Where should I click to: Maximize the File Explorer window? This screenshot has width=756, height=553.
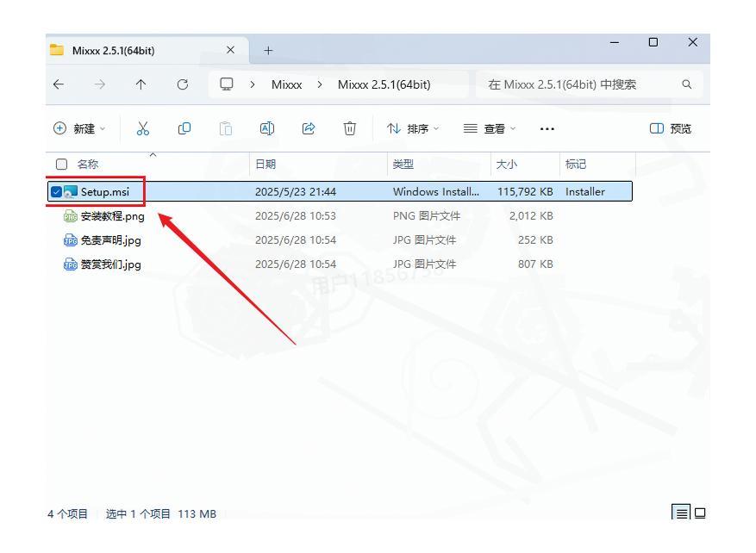pos(653,42)
